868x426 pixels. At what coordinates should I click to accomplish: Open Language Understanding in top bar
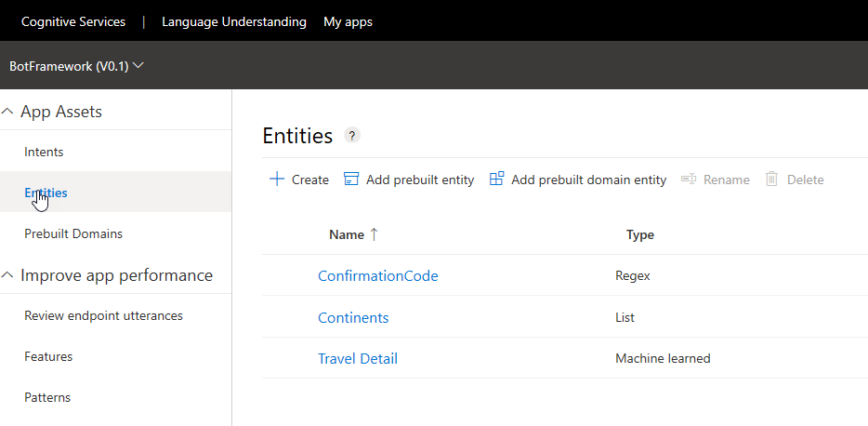click(234, 21)
